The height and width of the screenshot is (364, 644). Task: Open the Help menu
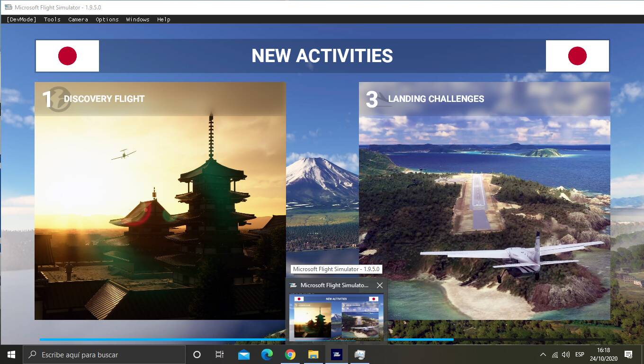pos(164,19)
